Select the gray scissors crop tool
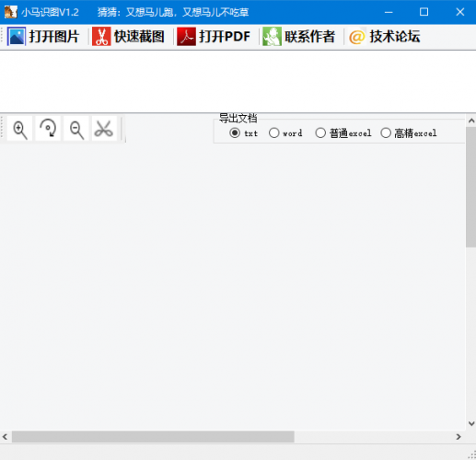This screenshot has width=476, height=460. point(104,129)
